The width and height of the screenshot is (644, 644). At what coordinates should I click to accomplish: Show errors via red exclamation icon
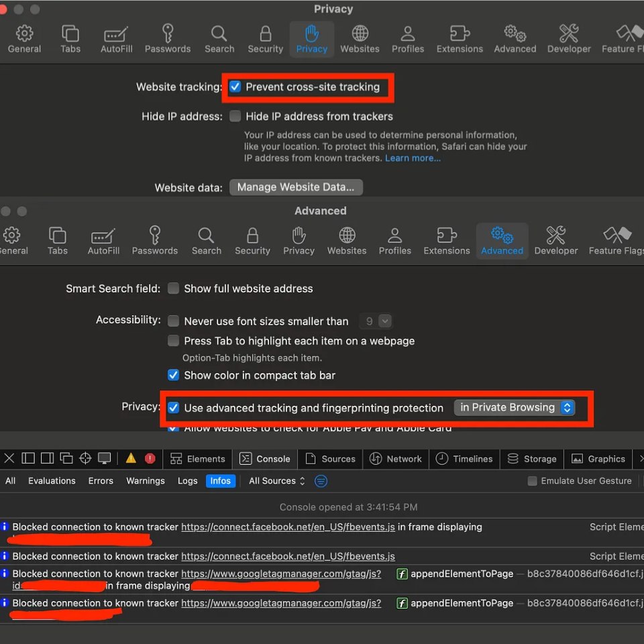tap(150, 458)
